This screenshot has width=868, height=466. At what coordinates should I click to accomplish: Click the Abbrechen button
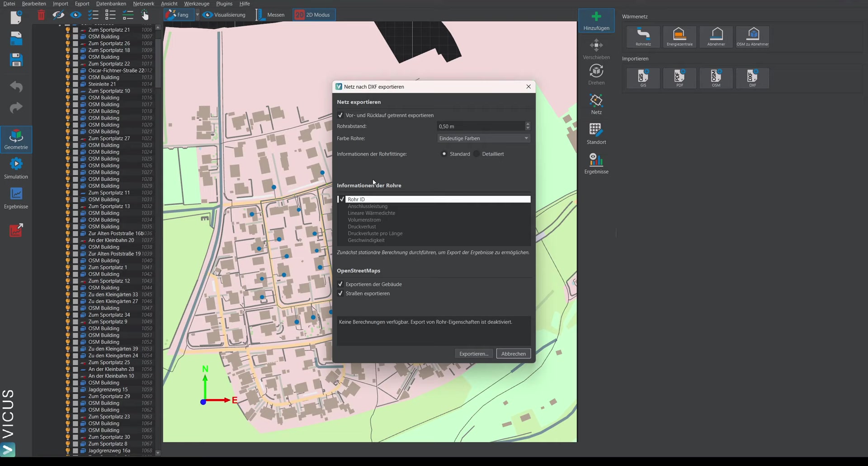click(513, 354)
